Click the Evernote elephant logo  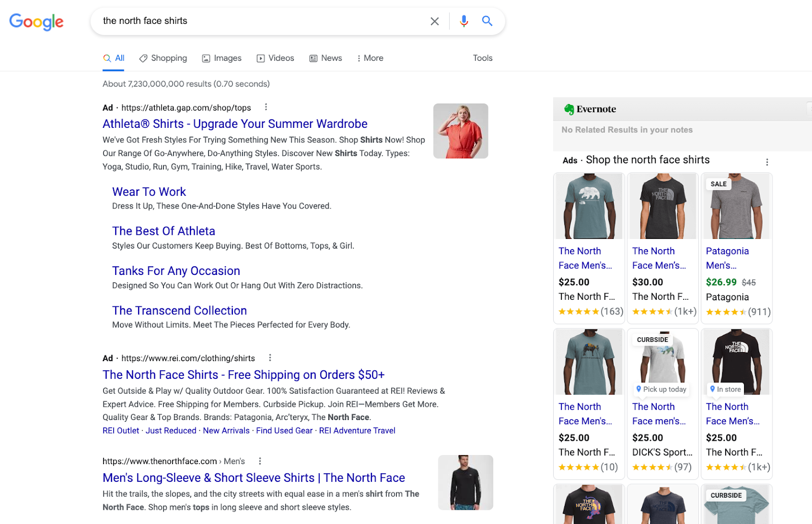coord(569,109)
